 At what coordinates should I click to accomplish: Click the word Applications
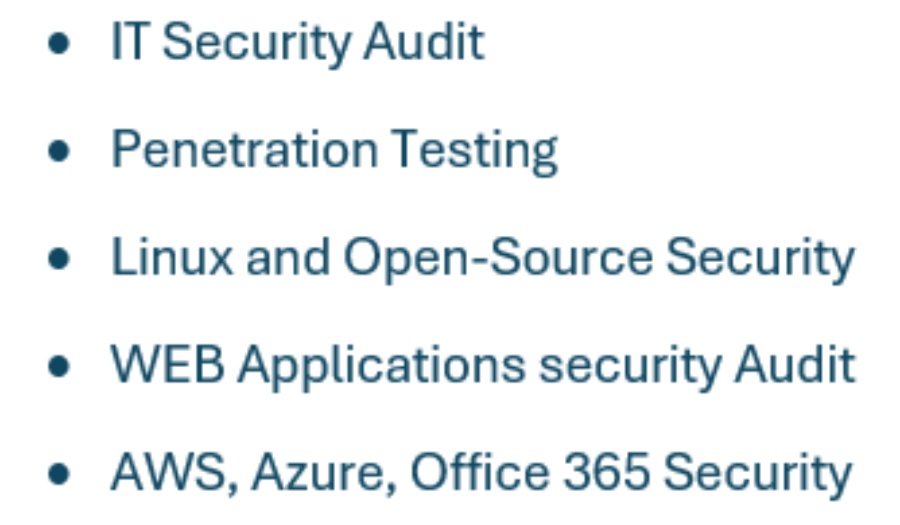[x=382, y=367]
